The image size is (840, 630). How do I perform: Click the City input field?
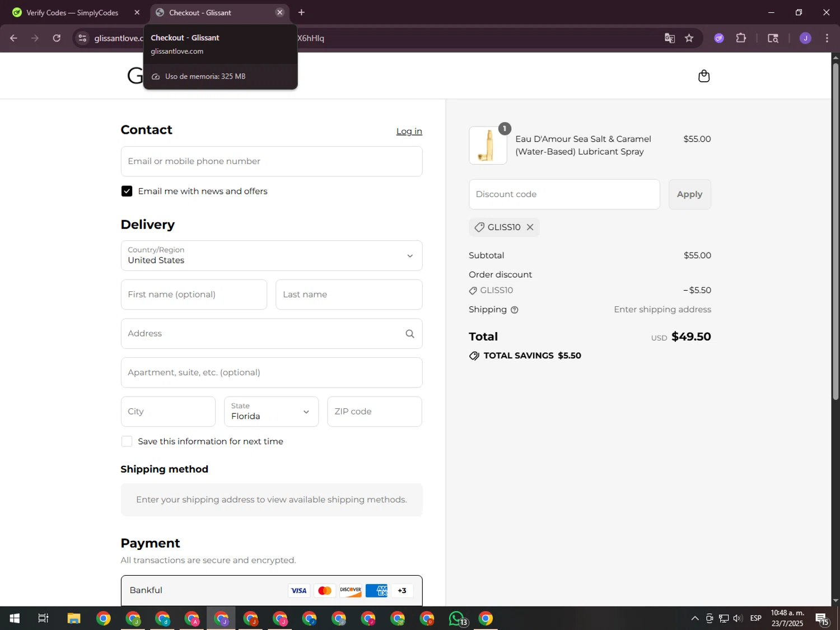(168, 412)
